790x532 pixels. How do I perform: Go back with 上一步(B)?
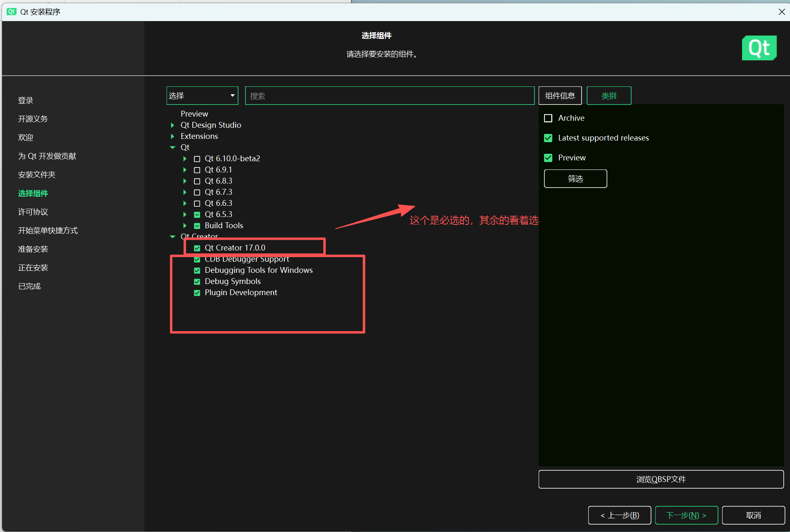tap(619, 515)
